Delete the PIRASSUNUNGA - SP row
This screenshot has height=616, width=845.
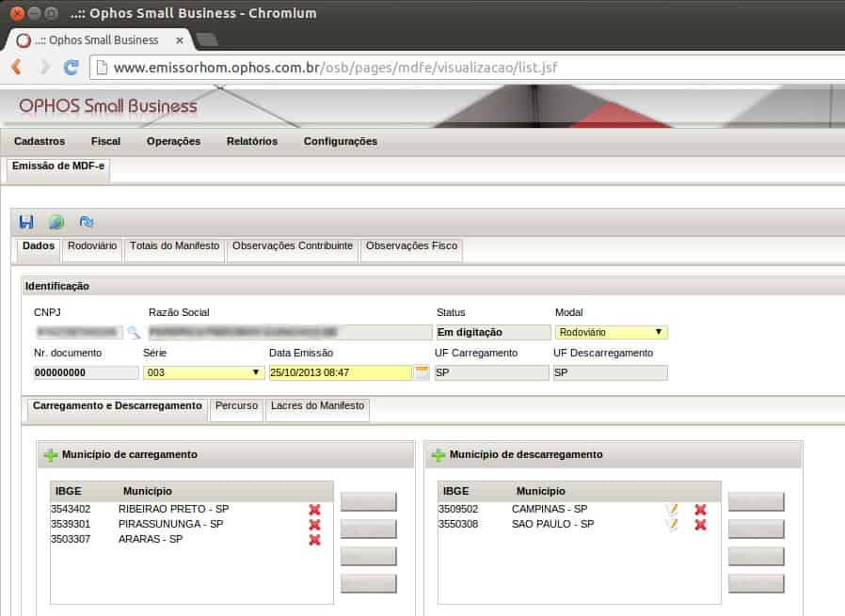tap(314, 525)
